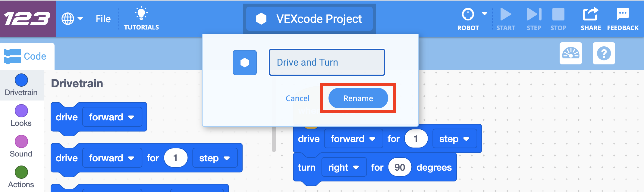
Task: Open the help question mark icon
Action: (x=604, y=53)
